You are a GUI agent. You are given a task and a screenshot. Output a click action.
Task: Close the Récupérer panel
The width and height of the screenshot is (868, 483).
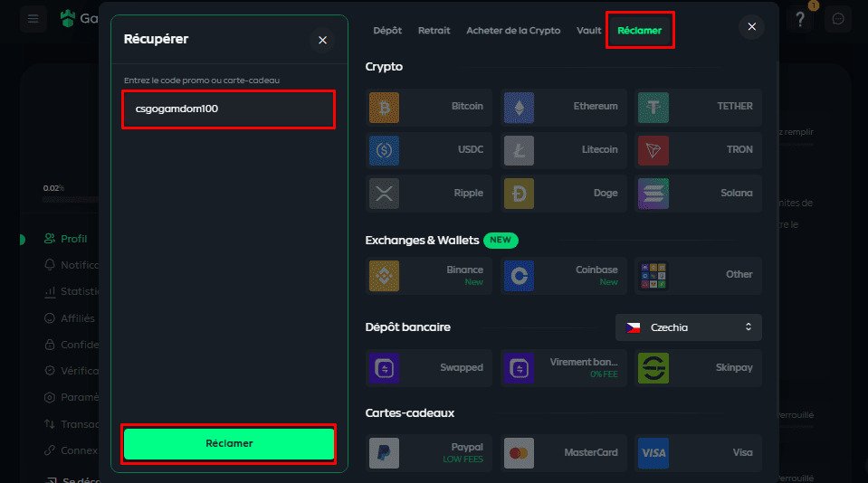tap(322, 40)
